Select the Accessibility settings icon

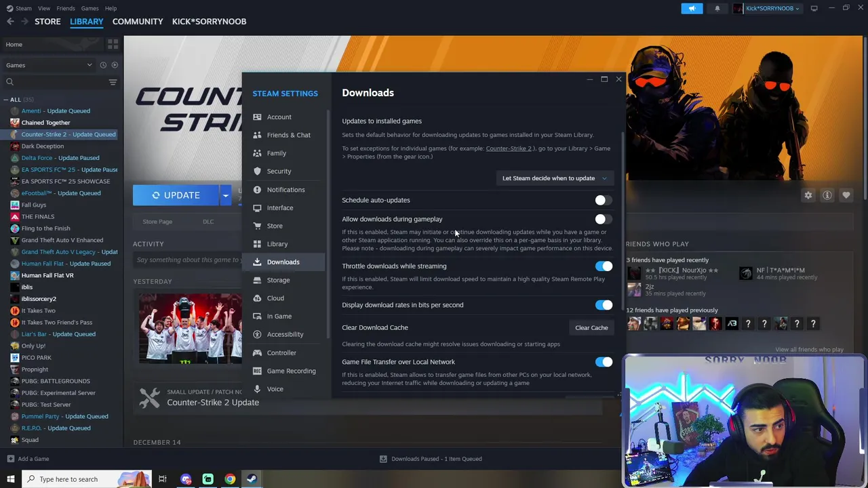tap(257, 334)
